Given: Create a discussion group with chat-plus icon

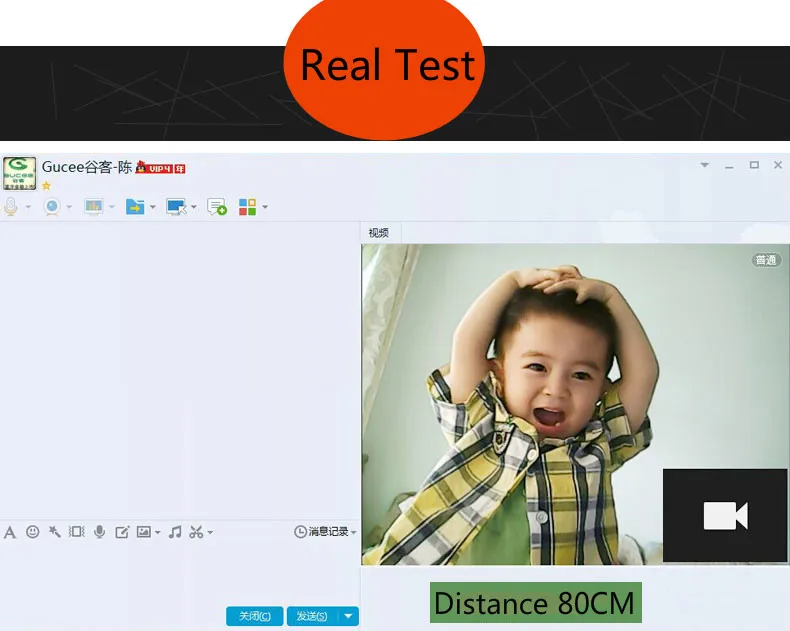Looking at the screenshot, I should (x=217, y=207).
